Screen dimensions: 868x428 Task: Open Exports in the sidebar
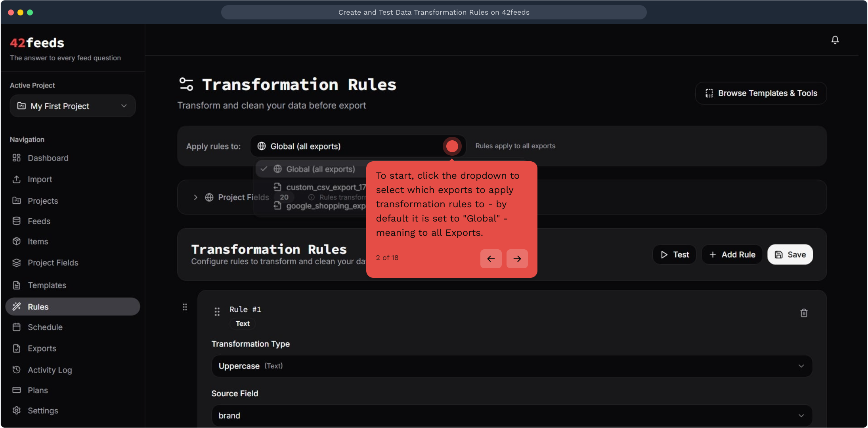[x=42, y=348]
